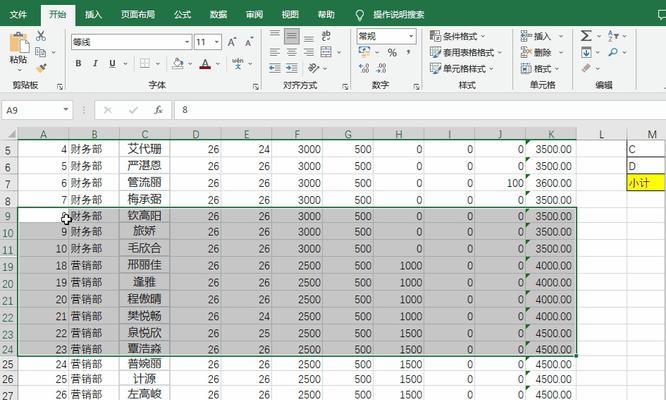Apply the fill color bucket
The width and height of the screenshot is (666, 400).
click(178, 64)
